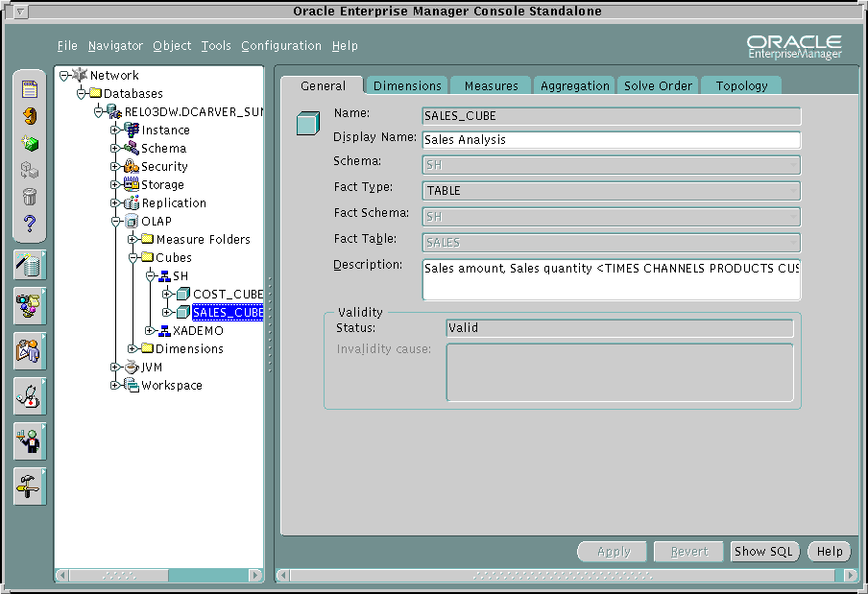Collapse the Network tree node

tap(64, 75)
